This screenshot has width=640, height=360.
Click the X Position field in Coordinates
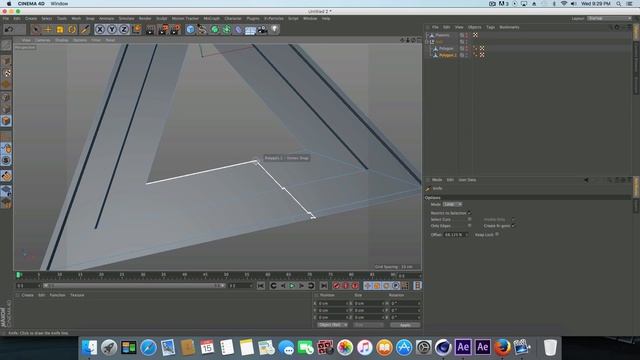tap(333, 304)
